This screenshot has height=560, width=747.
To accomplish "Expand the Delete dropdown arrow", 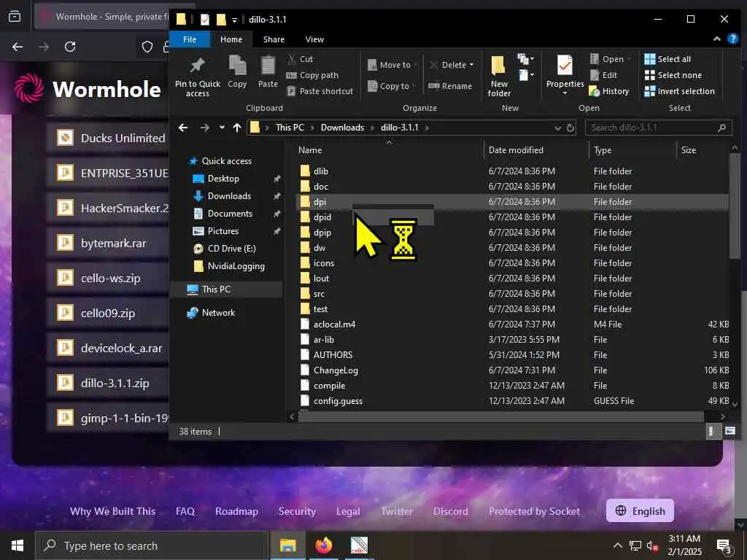I will [x=472, y=65].
